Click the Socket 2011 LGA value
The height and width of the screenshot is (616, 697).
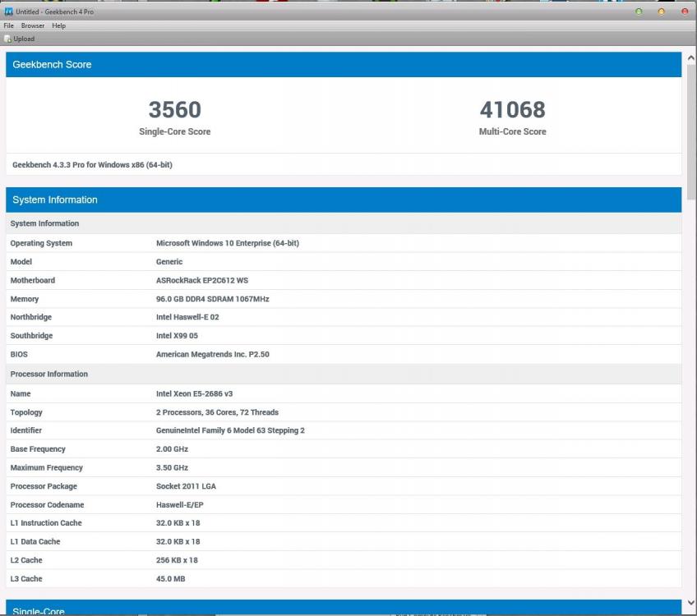coord(186,486)
